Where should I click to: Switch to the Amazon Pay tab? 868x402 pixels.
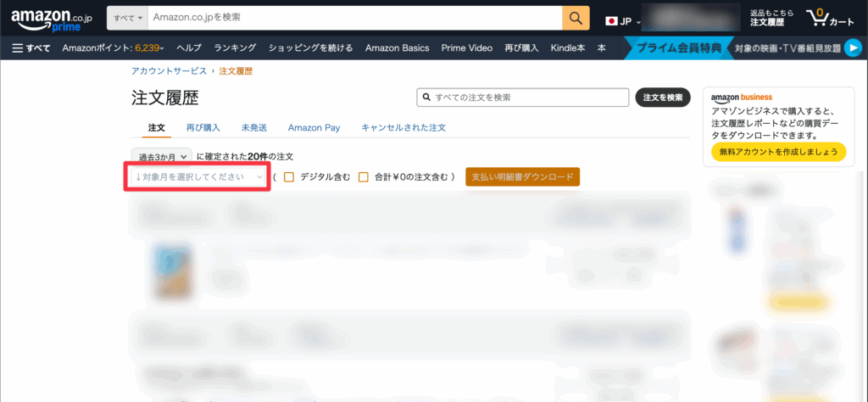click(x=314, y=128)
